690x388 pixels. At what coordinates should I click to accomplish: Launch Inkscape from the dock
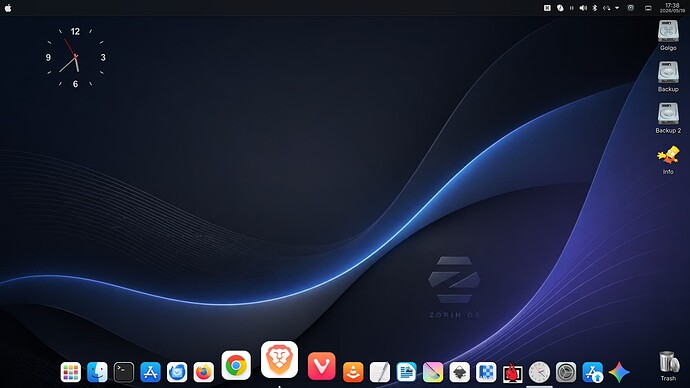coord(459,372)
